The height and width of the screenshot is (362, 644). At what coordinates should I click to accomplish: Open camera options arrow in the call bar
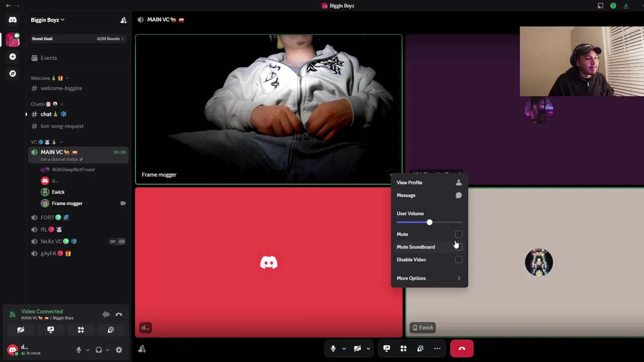tap(368, 348)
